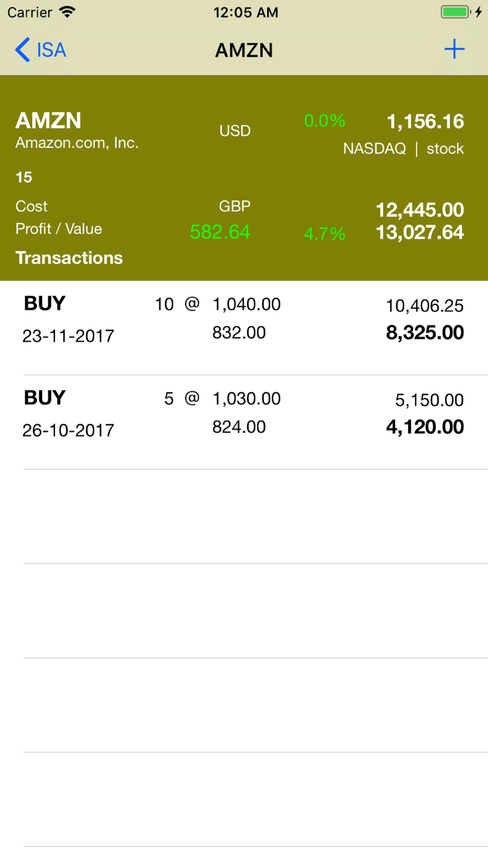Viewport: 488px width, 868px height.
Task: Tap the 8,325.00 transaction total
Action: tap(425, 333)
